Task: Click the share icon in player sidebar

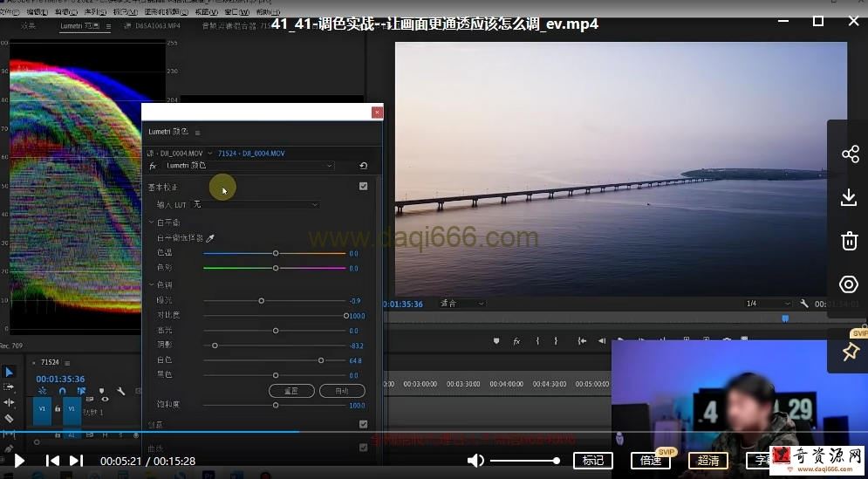Action: (850, 154)
